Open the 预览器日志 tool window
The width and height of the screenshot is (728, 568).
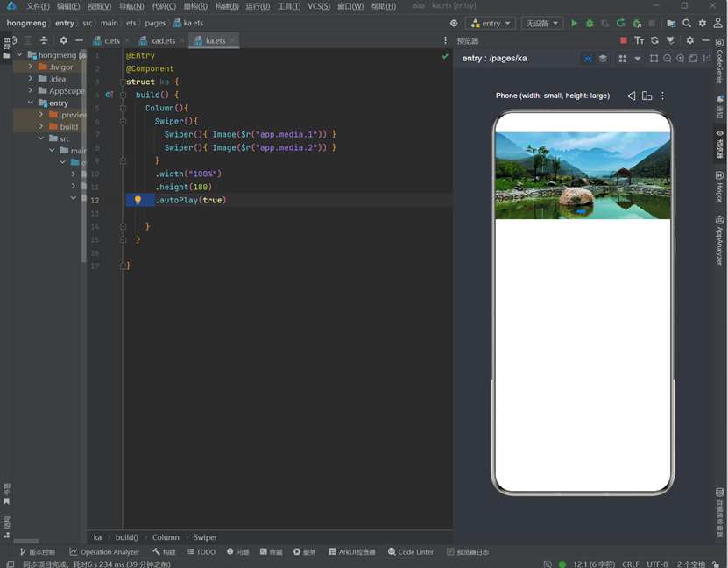coord(468,551)
